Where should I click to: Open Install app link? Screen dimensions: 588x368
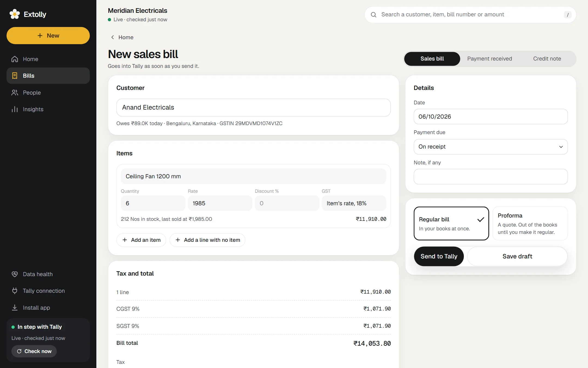tap(48, 307)
